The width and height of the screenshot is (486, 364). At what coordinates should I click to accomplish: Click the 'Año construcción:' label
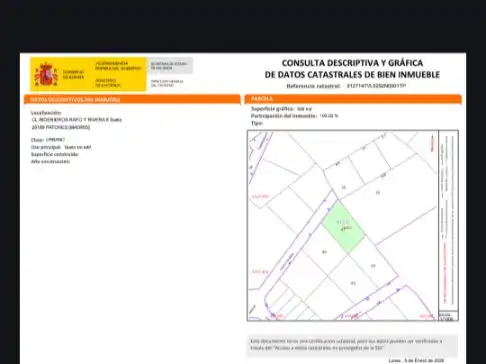coord(50,162)
